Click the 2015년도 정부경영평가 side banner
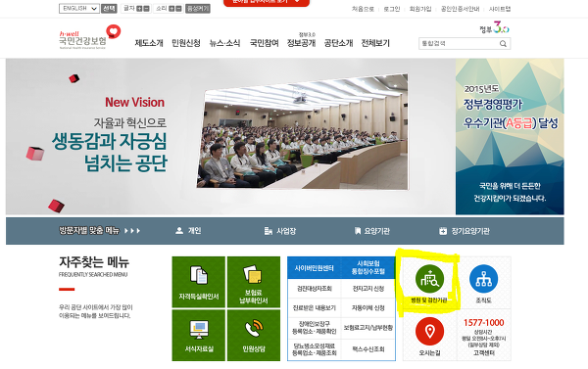Viewport: 588px width, 369px height. coord(510,137)
